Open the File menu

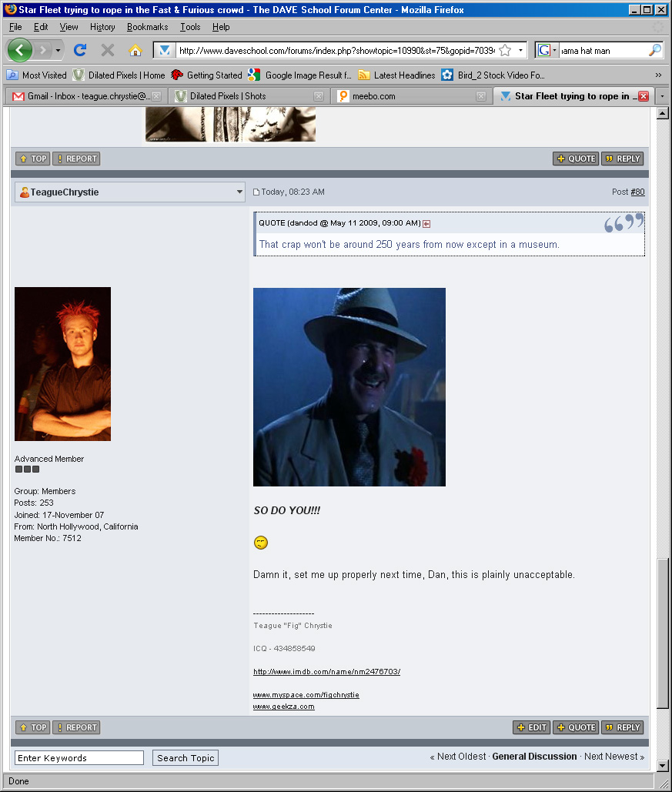(x=15, y=27)
